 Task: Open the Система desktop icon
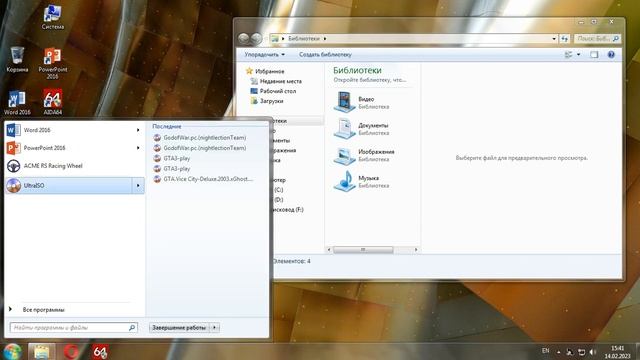click(x=53, y=17)
